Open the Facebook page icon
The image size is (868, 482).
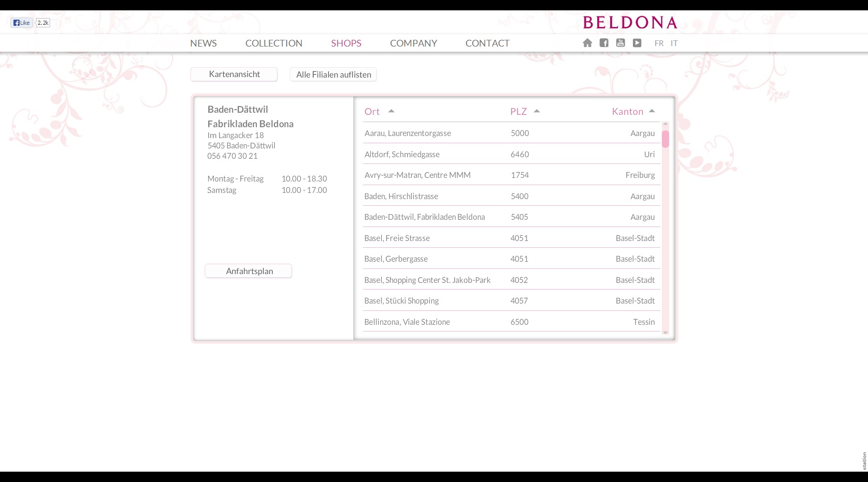[604, 43]
